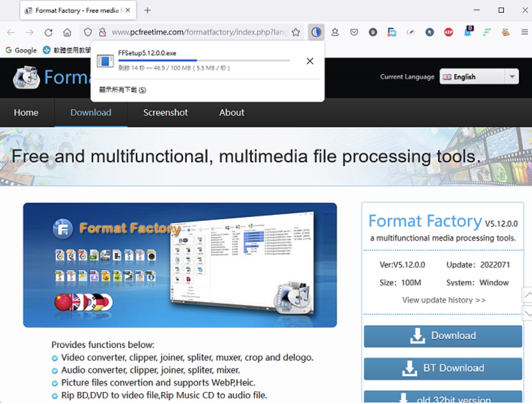Toggle the downloads panel toolbar button
The width and height of the screenshot is (532, 404).
(x=316, y=33)
